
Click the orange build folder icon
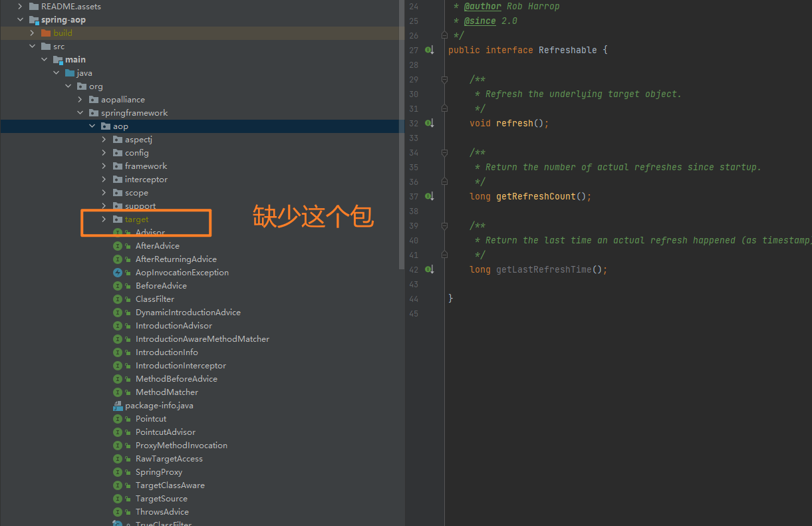46,33
